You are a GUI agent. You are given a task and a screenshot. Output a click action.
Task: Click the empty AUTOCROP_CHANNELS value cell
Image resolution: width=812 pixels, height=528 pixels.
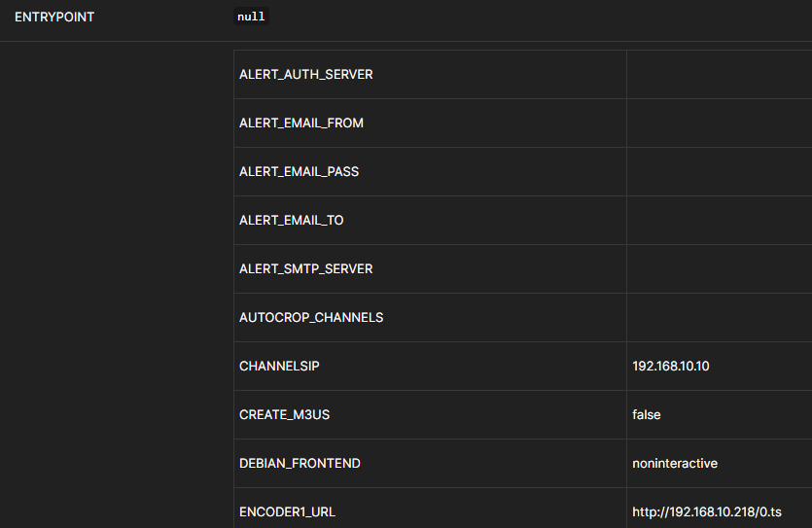719,318
